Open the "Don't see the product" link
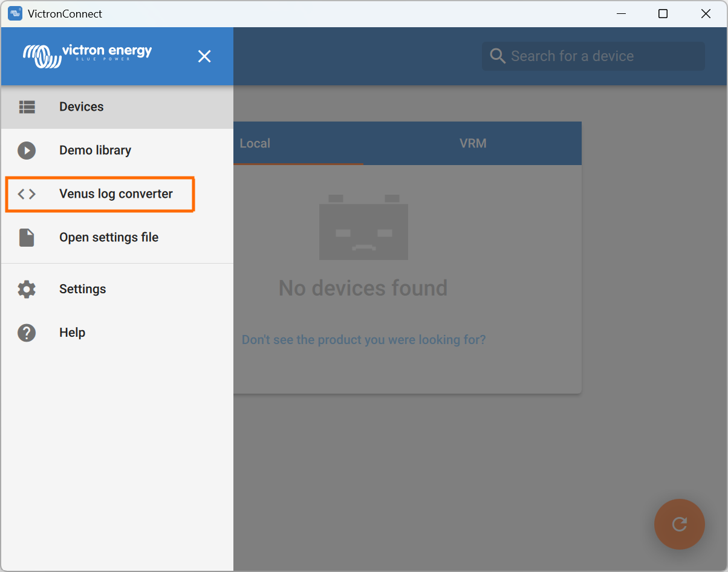The width and height of the screenshot is (728, 572). tap(363, 340)
